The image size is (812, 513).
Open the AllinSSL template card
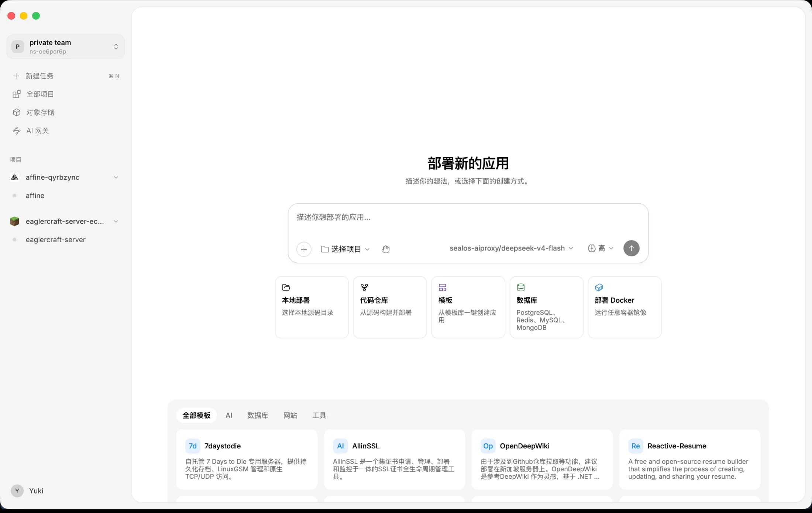pos(395,459)
